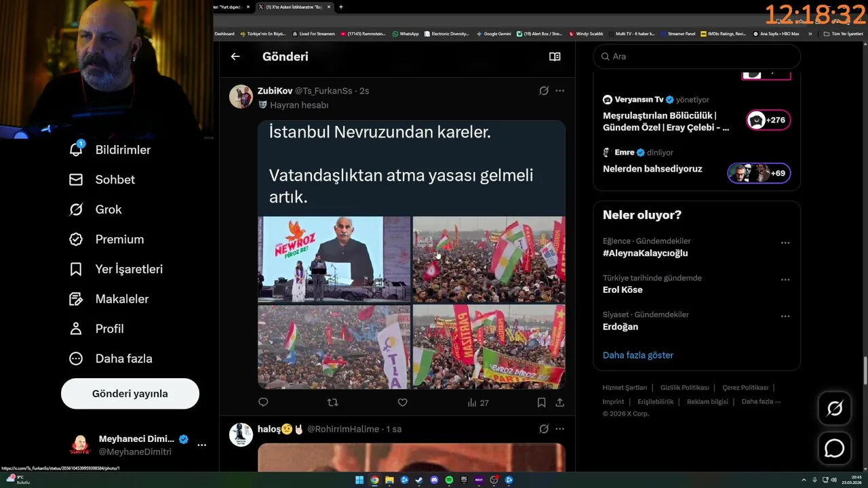The image size is (868, 488).
Task: Repost ZubiKov's post
Action: pos(332,403)
